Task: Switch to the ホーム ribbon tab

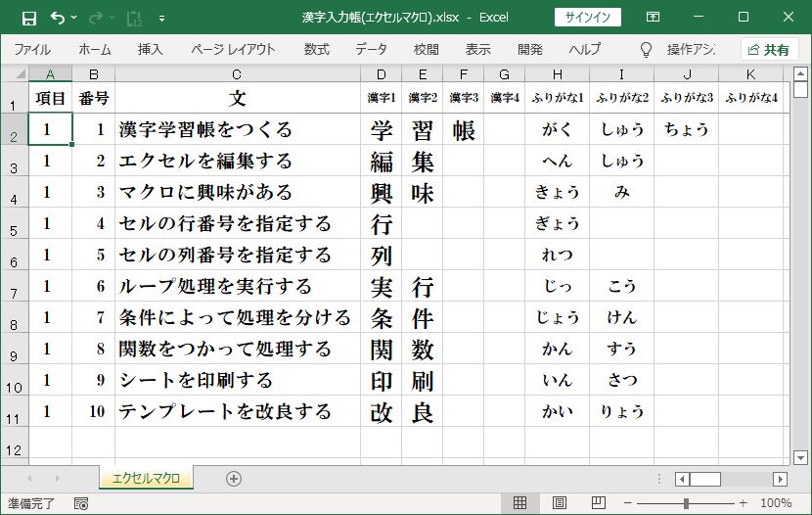Action: click(95, 49)
